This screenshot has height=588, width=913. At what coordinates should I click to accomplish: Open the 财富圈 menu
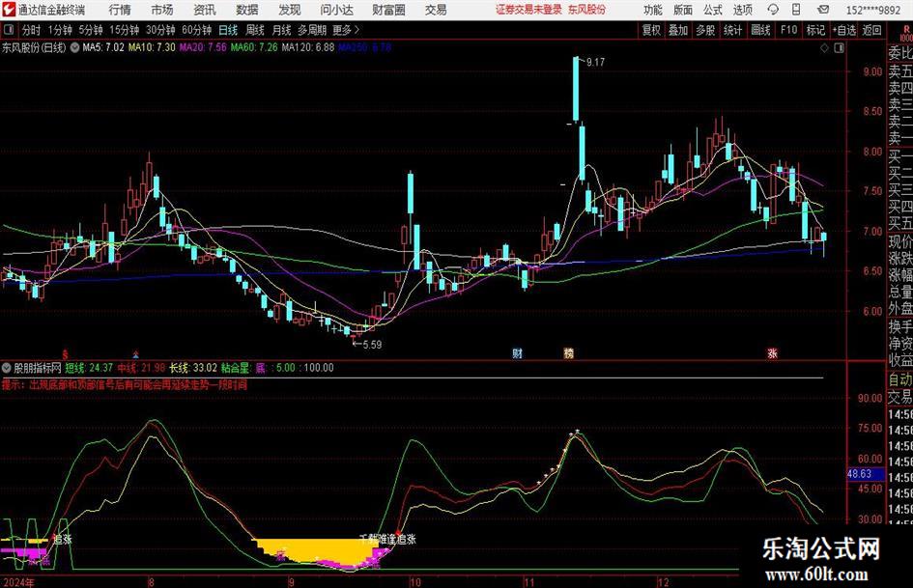click(x=389, y=10)
